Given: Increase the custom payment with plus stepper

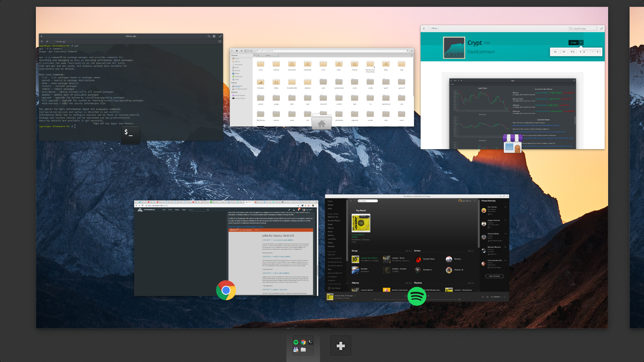Looking at the screenshot, I should [597, 52].
